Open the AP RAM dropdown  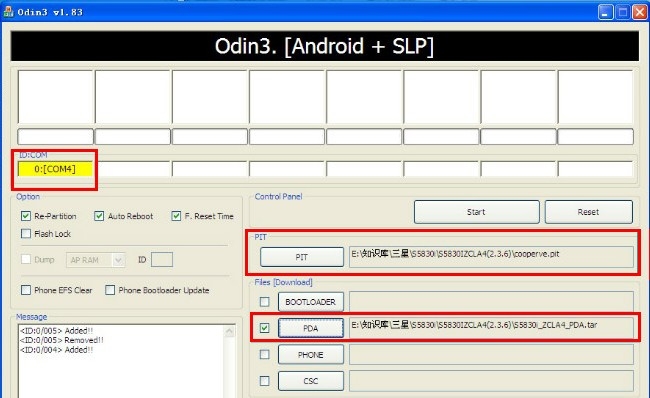point(118,260)
